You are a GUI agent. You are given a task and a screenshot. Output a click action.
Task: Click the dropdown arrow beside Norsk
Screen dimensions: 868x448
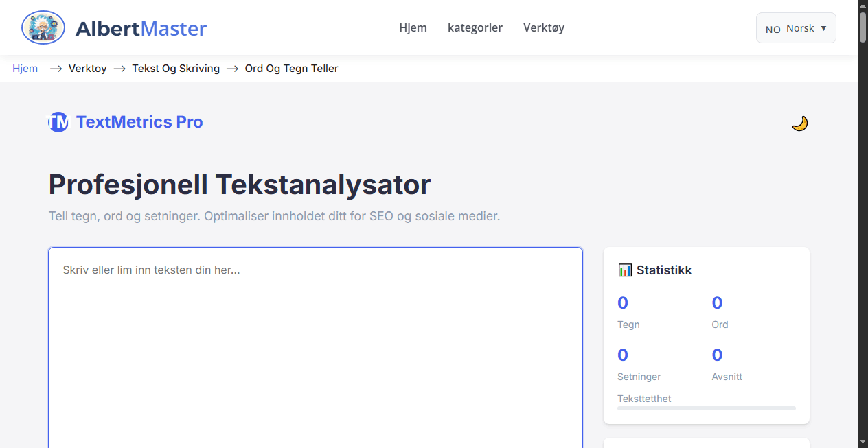pyautogui.click(x=821, y=28)
